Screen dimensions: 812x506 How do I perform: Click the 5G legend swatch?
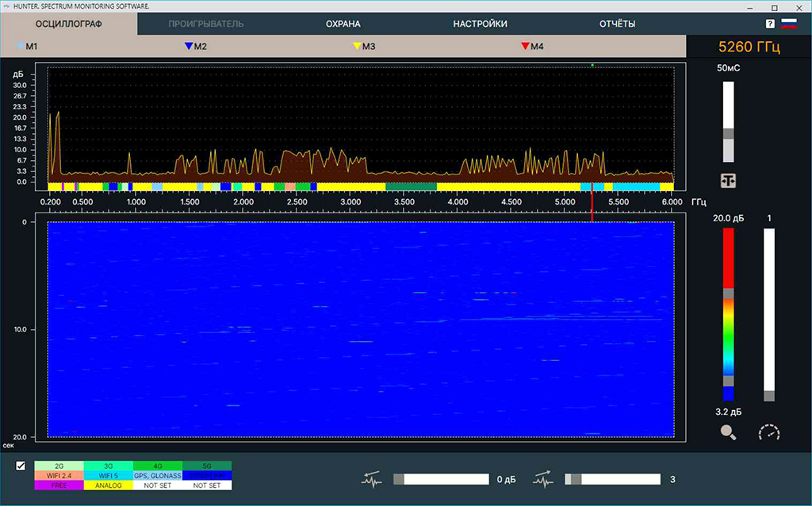[x=207, y=466]
